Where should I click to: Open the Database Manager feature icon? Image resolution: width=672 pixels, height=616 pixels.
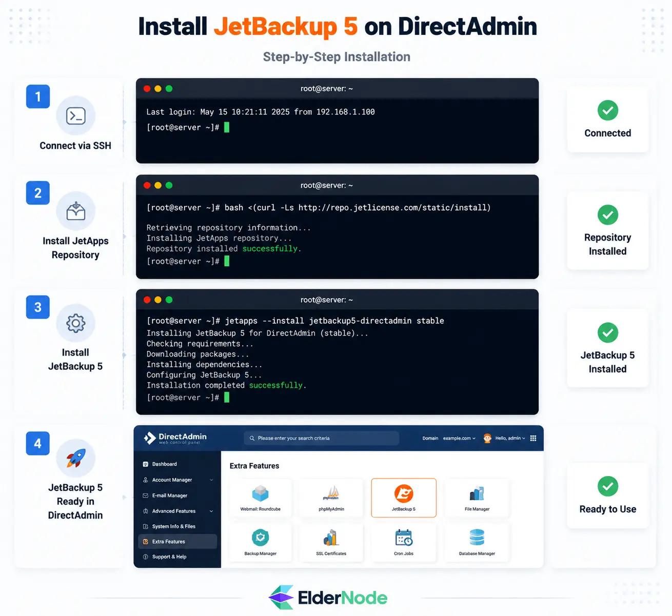(x=477, y=538)
